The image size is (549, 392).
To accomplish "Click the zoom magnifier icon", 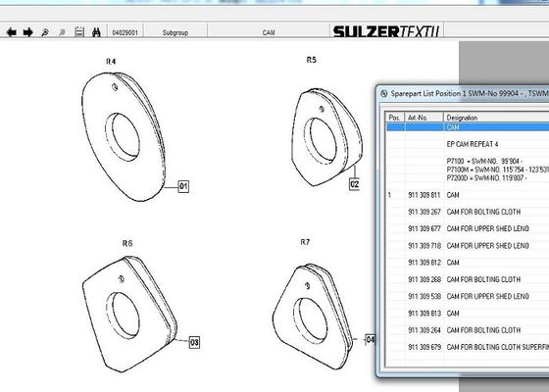I will 45,32.
